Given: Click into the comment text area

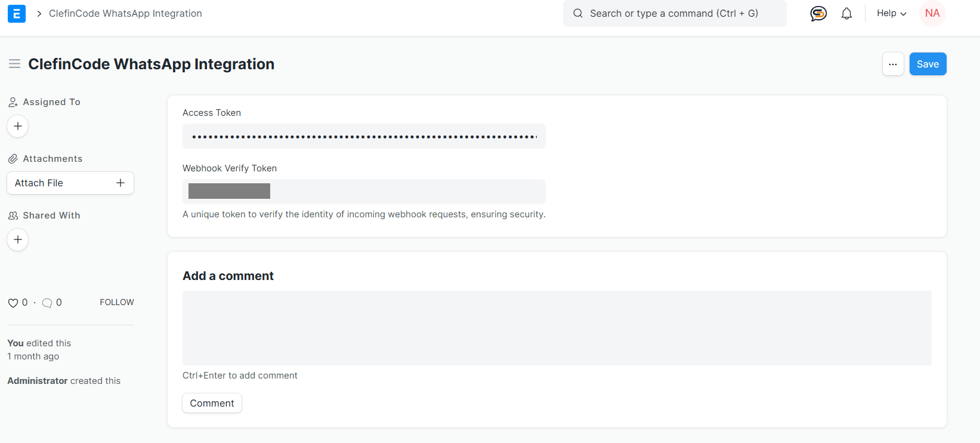Looking at the screenshot, I should (x=557, y=328).
